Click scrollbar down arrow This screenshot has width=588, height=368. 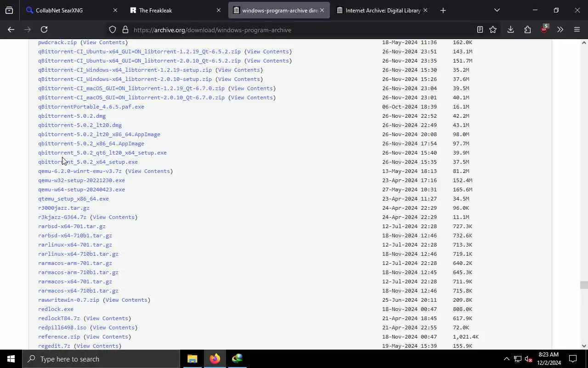coord(584,346)
